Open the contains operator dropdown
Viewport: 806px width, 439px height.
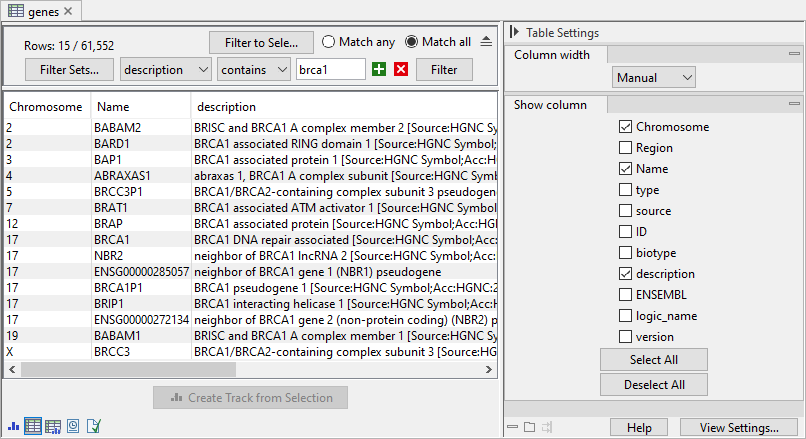point(254,70)
